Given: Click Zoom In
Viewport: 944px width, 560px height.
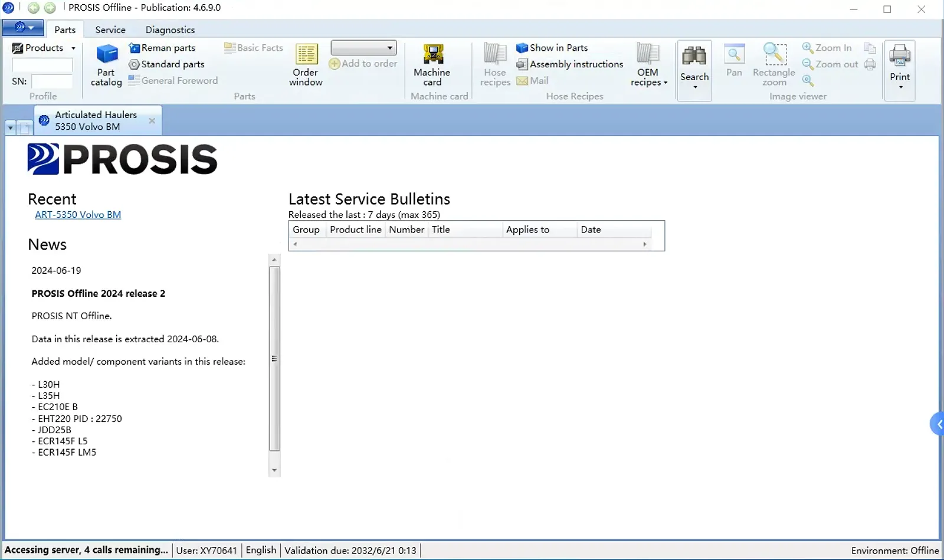Looking at the screenshot, I should coord(827,48).
